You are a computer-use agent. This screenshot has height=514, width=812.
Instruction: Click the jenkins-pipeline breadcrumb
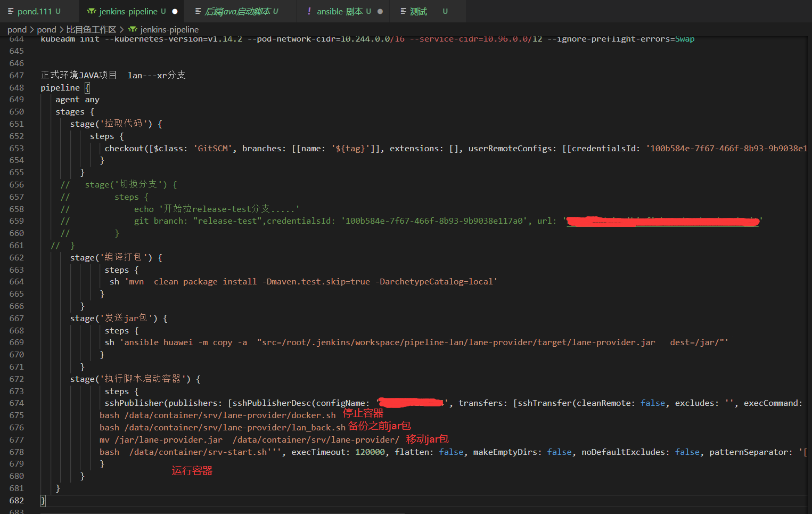point(169,29)
